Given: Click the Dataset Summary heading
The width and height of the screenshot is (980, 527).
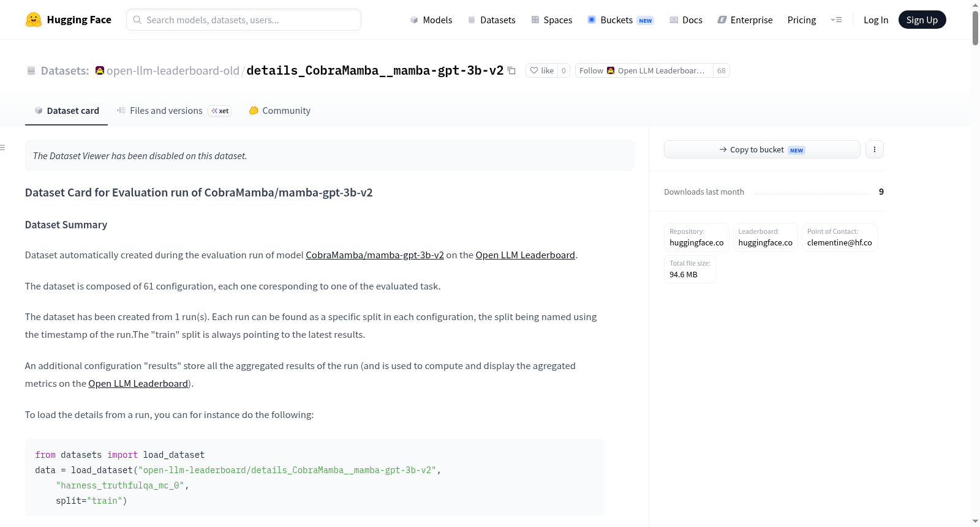Looking at the screenshot, I should tap(66, 225).
